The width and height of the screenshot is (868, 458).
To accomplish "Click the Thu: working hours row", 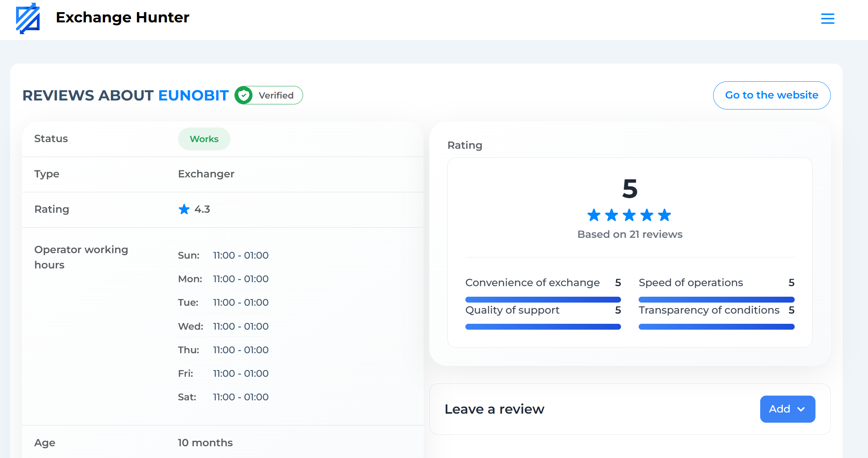I will 223,350.
